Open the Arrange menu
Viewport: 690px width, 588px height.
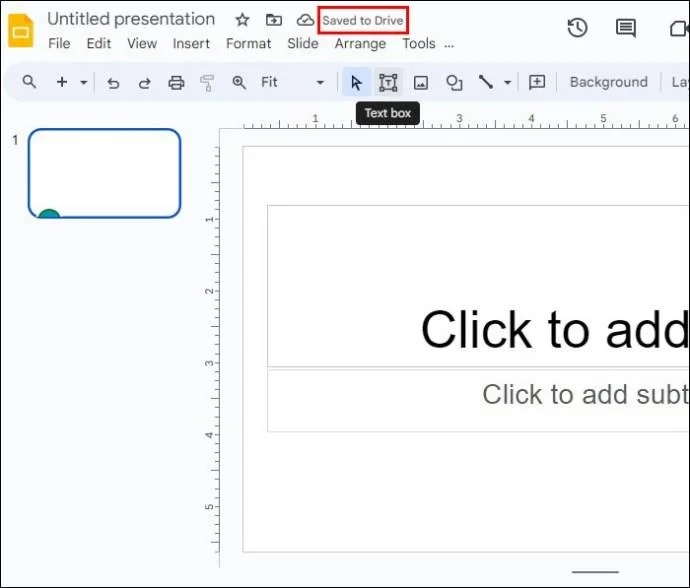click(x=360, y=44)
